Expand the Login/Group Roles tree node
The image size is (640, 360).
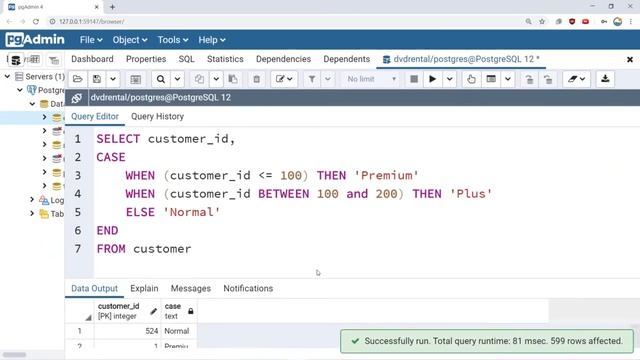coord(32,200)
